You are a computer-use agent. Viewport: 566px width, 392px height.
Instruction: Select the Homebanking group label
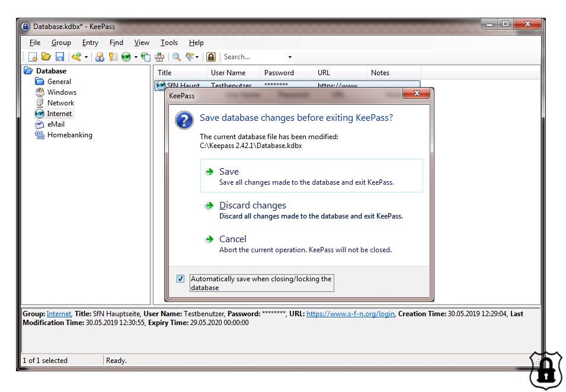[x=70, y=135]
